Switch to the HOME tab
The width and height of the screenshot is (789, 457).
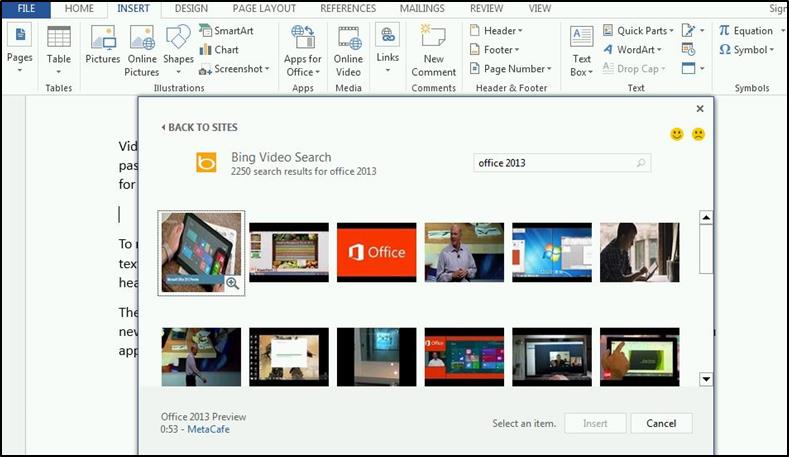click(79, 9)
